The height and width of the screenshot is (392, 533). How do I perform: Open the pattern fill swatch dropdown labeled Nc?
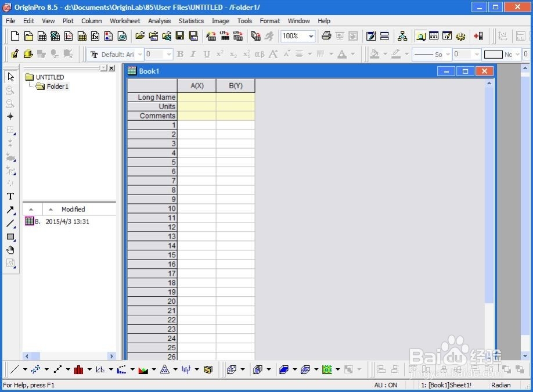point(517,55)
